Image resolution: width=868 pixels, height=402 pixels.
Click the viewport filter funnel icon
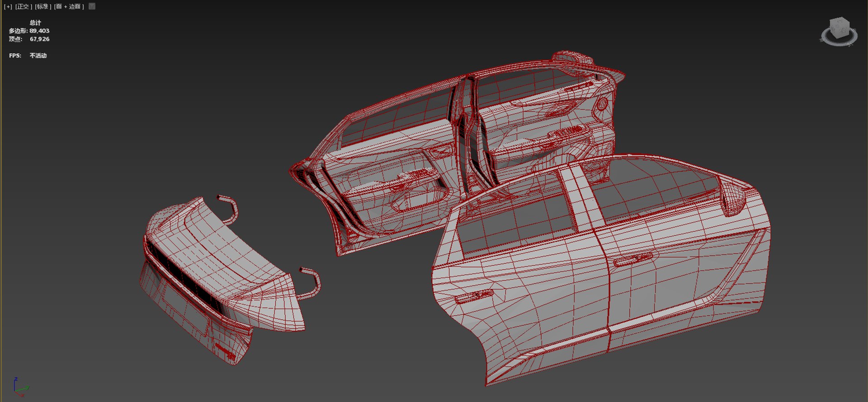tap(92, 6)
